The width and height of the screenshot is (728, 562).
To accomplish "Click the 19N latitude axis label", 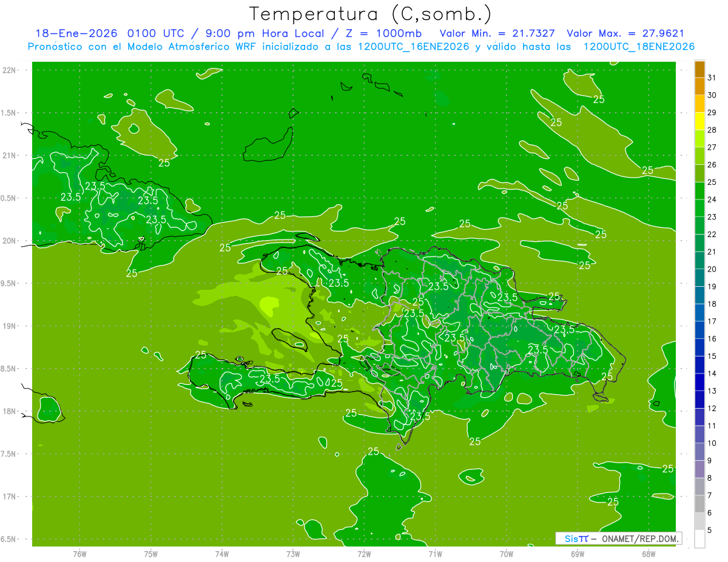I will click(10, 326).
